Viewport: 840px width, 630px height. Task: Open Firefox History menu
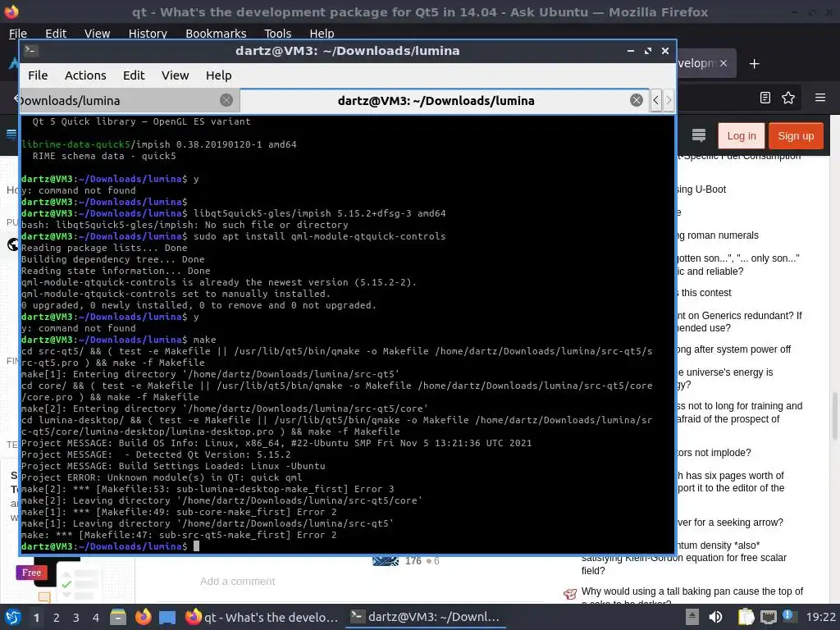(x=148, y=33)
